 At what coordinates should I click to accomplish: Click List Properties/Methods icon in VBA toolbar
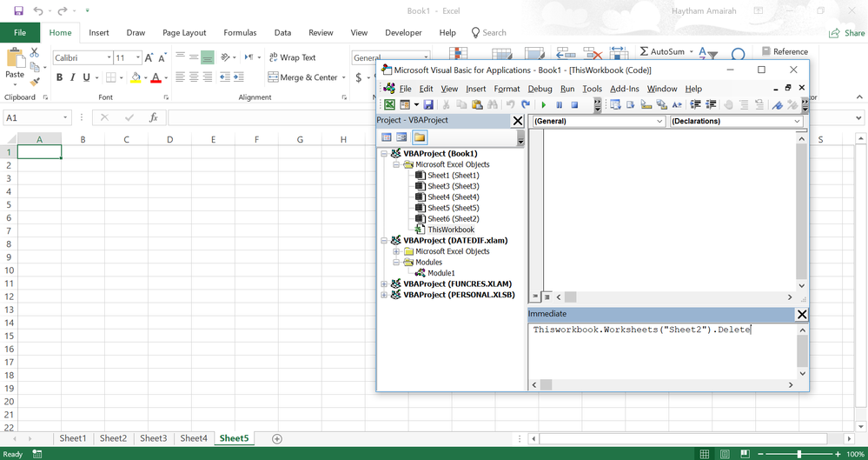(615, 104)
